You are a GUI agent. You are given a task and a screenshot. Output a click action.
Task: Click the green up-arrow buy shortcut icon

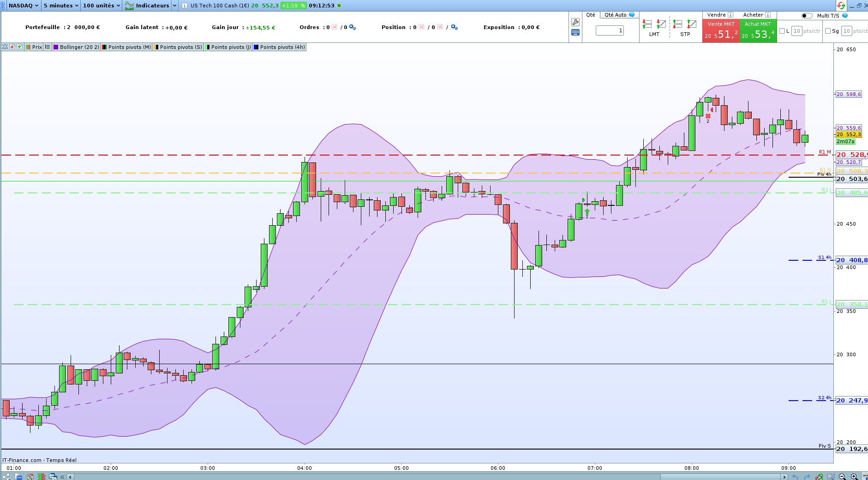pos(19,47)
